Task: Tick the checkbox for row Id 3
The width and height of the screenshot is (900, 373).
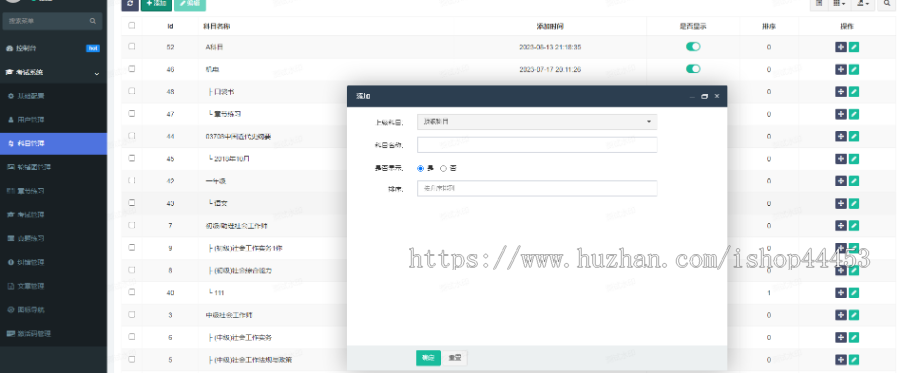Action: pyautogui.click(x=132, y=314)
